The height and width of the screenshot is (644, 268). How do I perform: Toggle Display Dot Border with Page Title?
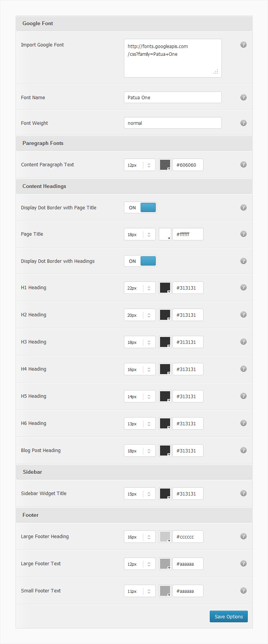pos(140,207)
